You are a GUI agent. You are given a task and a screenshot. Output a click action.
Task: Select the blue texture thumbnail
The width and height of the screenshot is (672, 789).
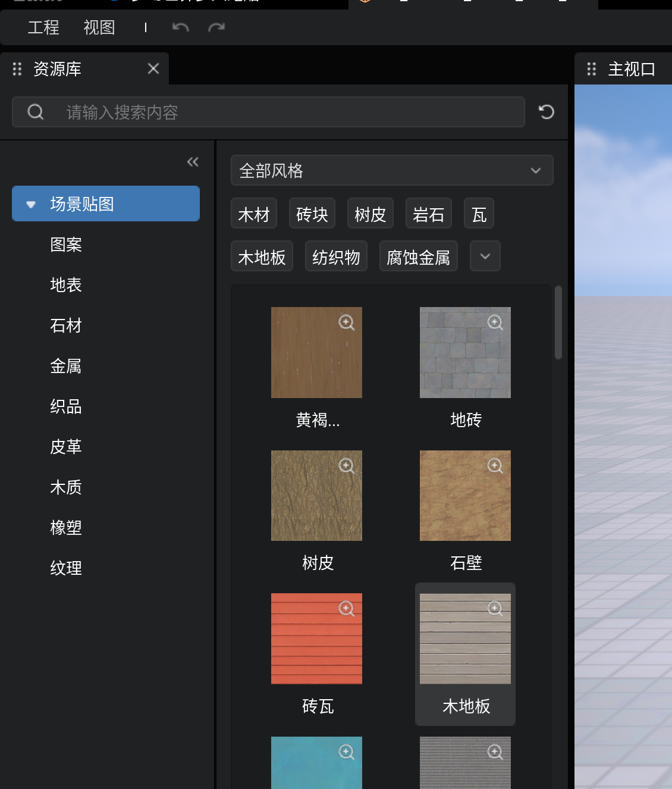[x=316, y=763]
